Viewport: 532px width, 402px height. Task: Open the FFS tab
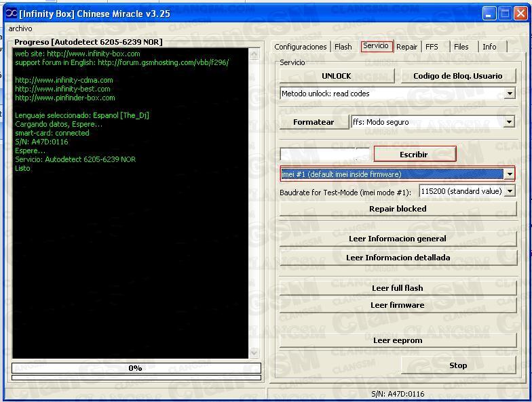click(432, 47)
